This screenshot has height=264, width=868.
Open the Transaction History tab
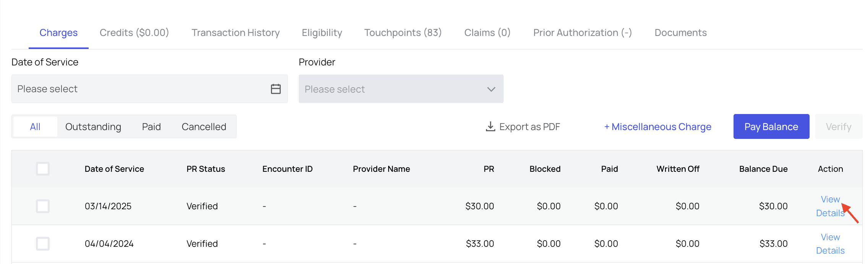[x=235, y=33]
